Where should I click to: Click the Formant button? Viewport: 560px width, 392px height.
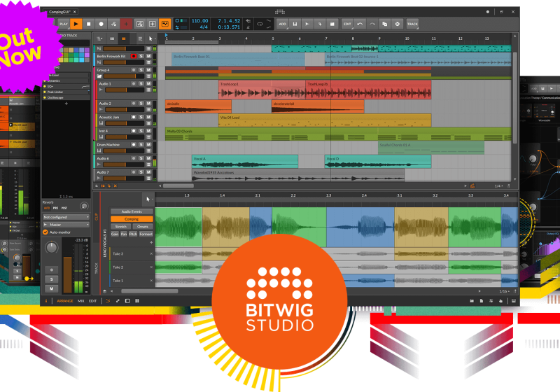tap(146, 234)
